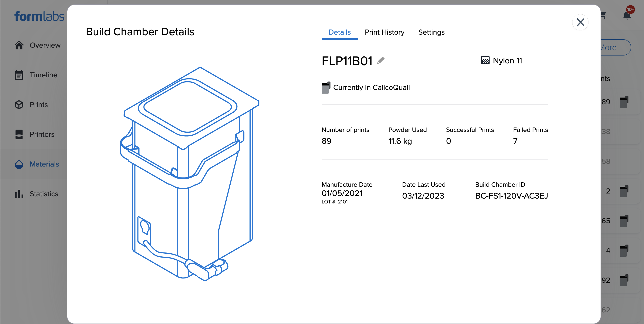Close the Build Chamber Details dialog

(x=581, y=22)
